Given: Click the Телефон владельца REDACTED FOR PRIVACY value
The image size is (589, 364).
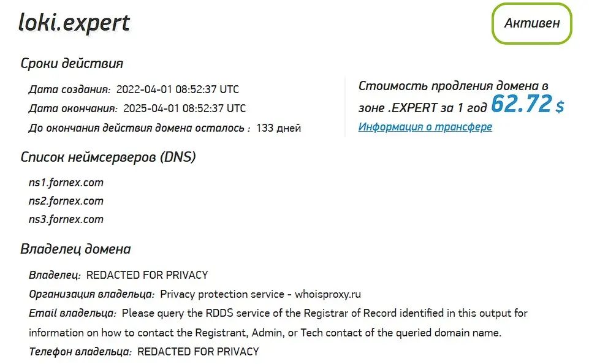Looking at the screenshot, I should (198, 352).
